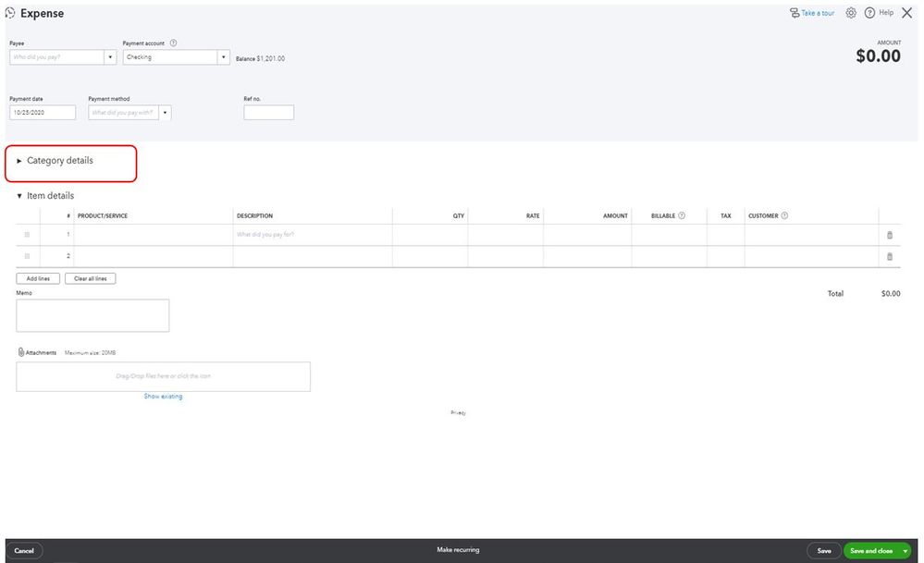Screen dimensions: 924x563
Task: Click the Payee input field
Action: (57, 57)
